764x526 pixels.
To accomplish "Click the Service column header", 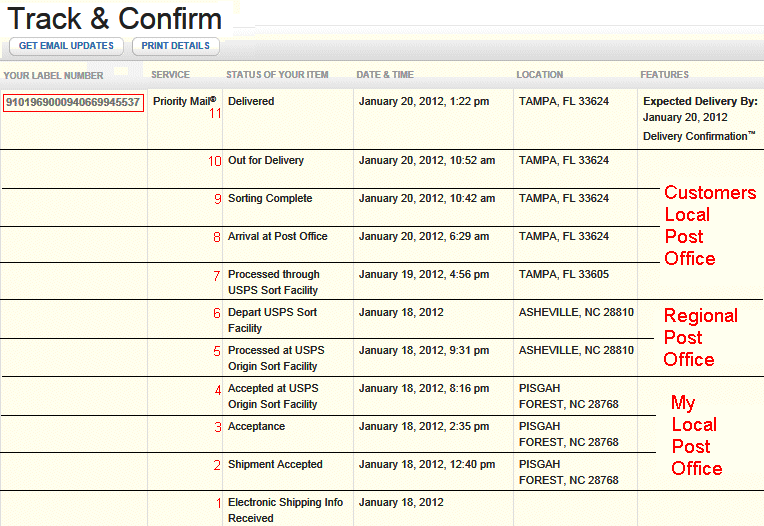I will [x=170, y=75].
